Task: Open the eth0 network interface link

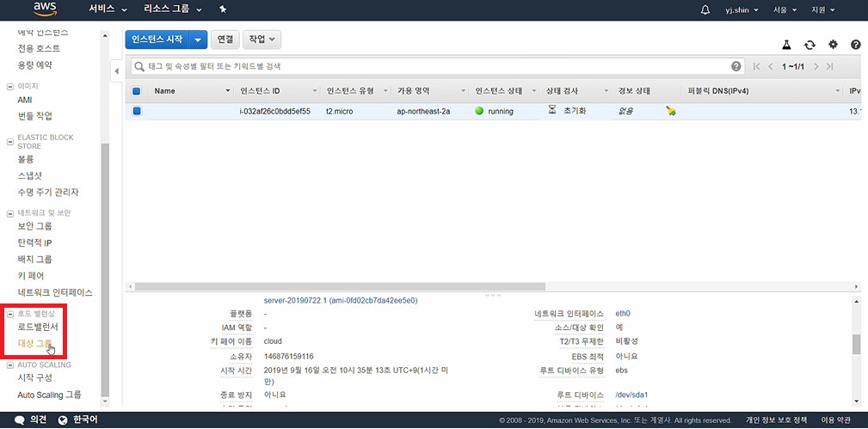Action: (x=623, y=313)
